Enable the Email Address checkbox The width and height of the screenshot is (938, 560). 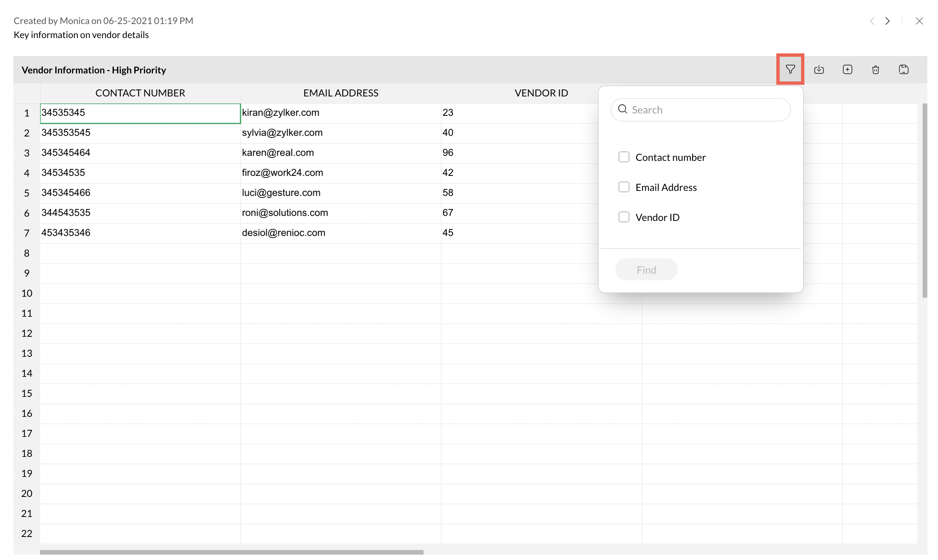click(x=624, y=187)
